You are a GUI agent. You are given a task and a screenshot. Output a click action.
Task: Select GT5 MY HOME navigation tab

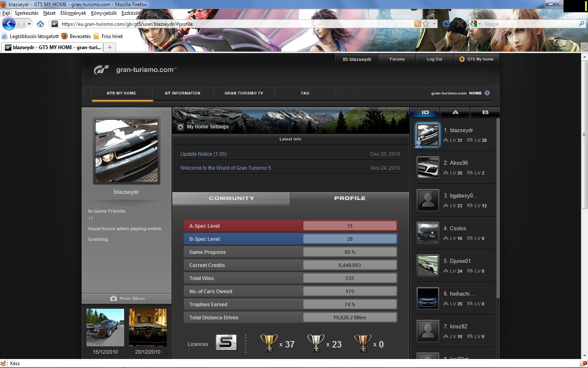click(x=121, y=93)
